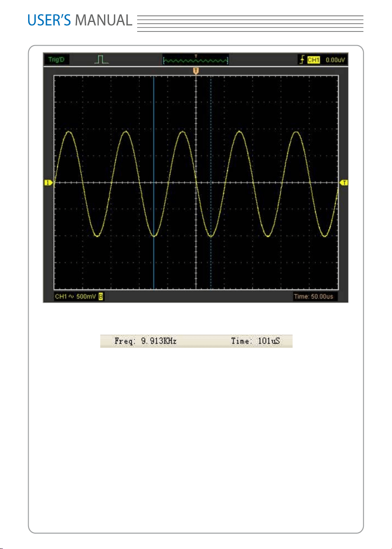Image resolution: width=392 pixels, height=549 pixels.
Task: Click the CH1 500mV volts-per-division readout
Action: (x=75, y=296)
